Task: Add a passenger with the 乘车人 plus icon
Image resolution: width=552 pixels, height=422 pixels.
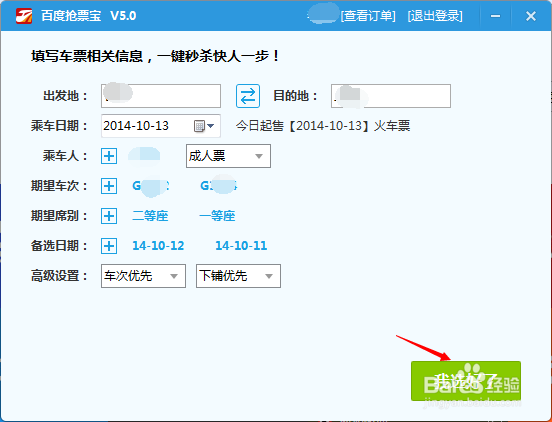Action: click(109, 156)
